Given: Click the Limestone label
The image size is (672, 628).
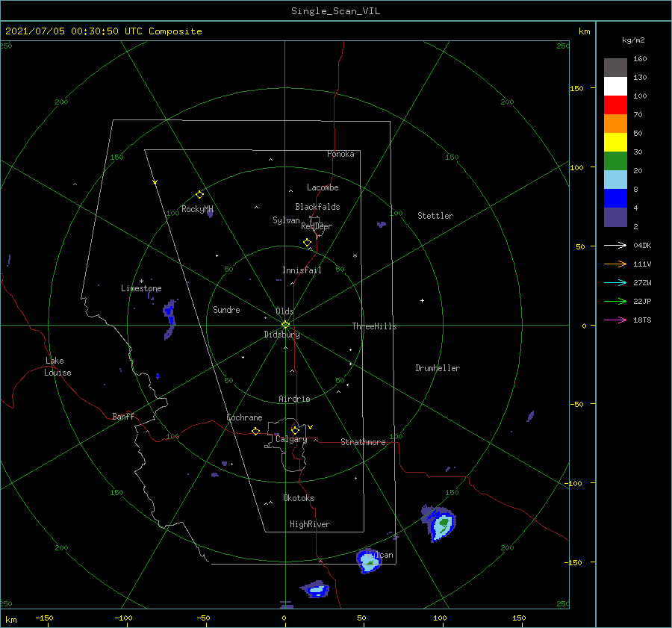Looking at the screenshot, I should point(141,288).
